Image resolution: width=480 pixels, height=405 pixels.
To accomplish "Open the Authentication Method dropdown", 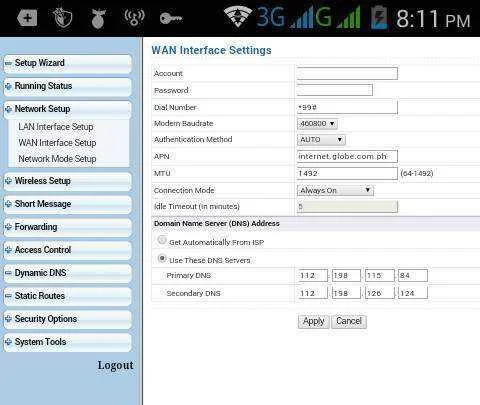I will [321, 140].
